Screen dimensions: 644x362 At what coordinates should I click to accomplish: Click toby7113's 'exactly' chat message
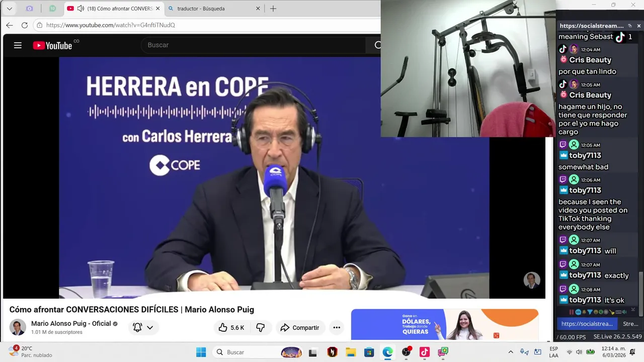617,276
